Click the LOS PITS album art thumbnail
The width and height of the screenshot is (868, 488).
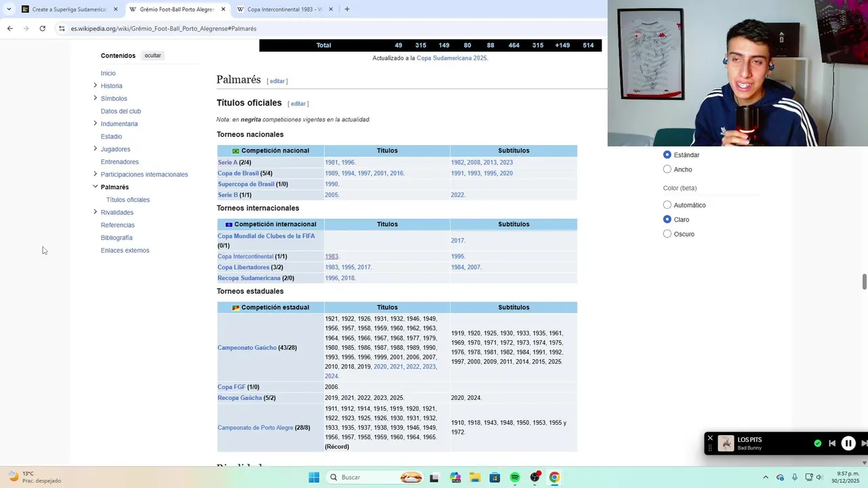point(726,443)
